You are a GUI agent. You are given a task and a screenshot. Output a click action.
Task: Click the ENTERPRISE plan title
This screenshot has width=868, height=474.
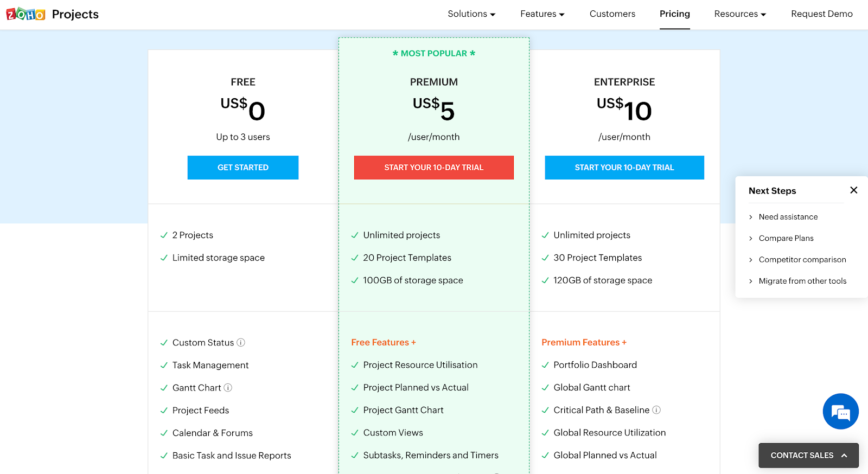(624, 82)
